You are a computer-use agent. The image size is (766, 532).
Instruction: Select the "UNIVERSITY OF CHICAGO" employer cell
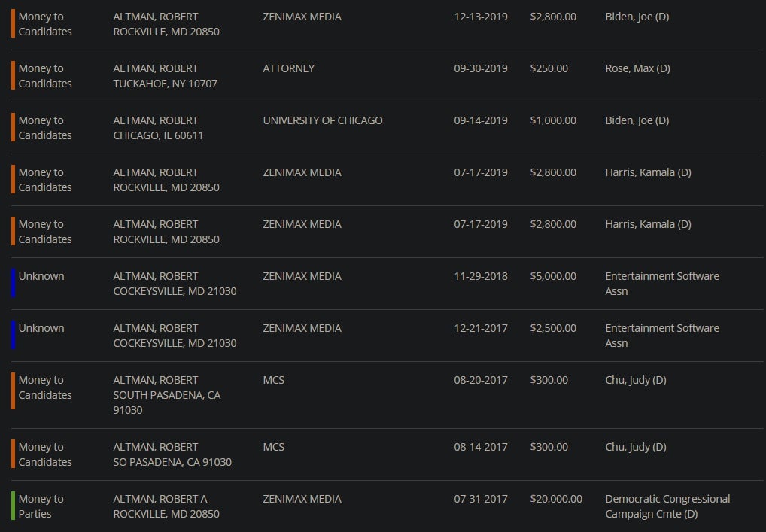[323, 120]
